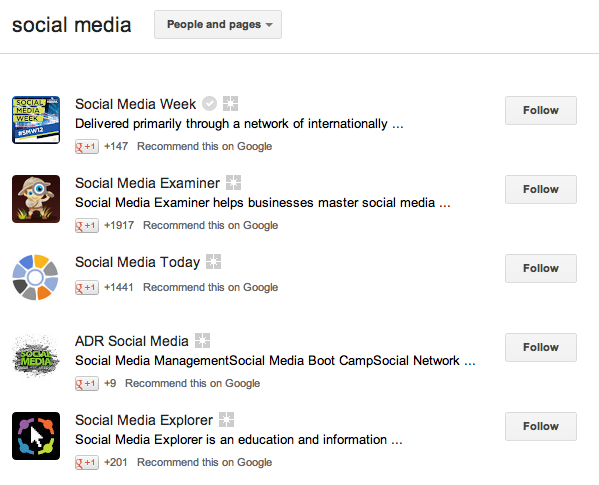Click the +1 button for Social Media Today
Screen dimensions: 599x485
click(87, 287)
